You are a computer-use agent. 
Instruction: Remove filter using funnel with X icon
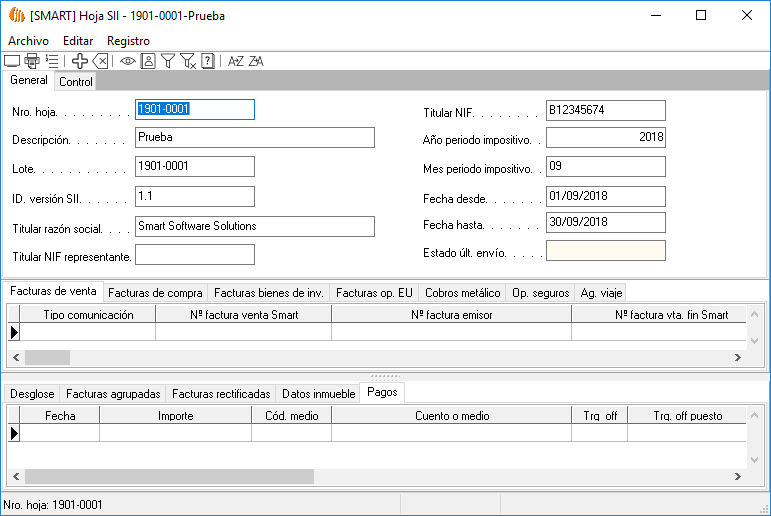click(x=187, y=61)
